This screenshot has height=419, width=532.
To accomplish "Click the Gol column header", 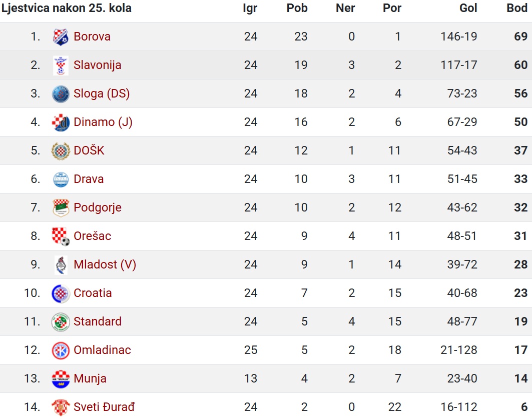I will [x=468, y=8].
